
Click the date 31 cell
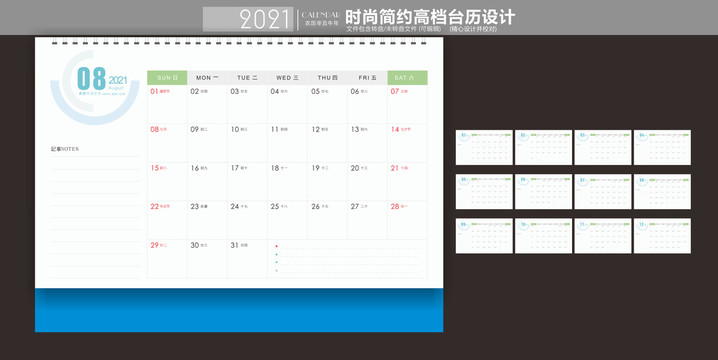[247, 259]
